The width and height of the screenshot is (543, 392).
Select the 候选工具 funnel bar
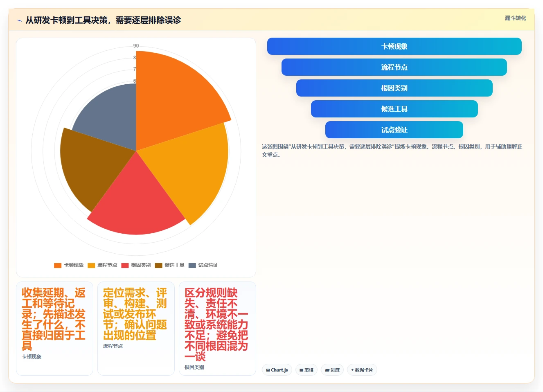[x=394, y=109]
